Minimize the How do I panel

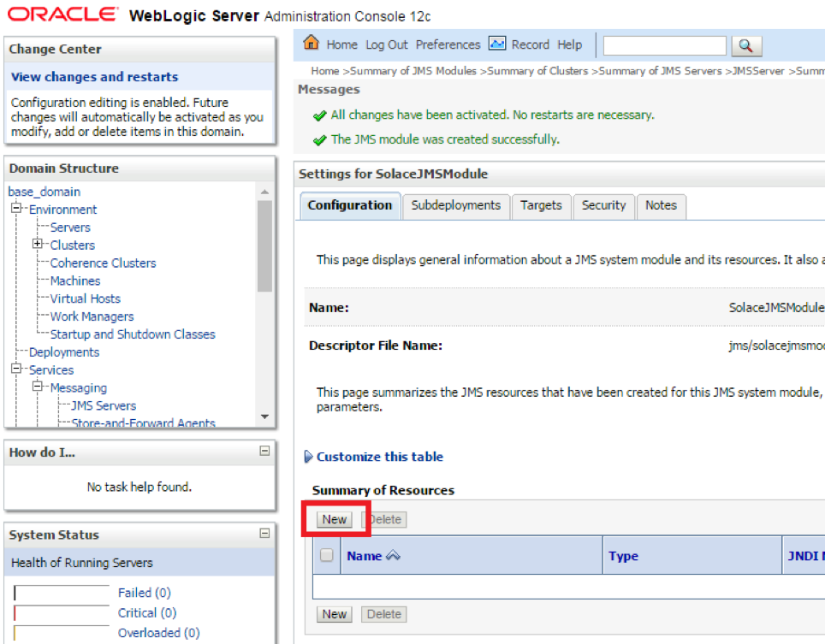(264, 452)
